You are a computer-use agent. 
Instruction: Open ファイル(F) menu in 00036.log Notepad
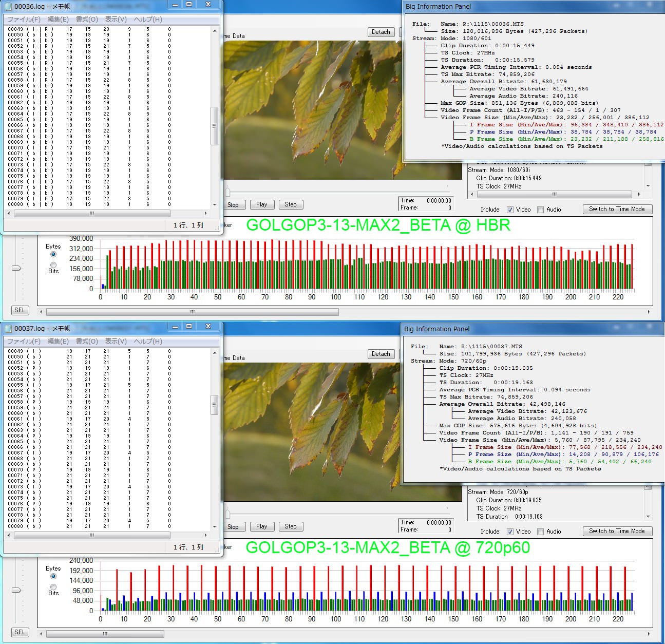(x=24, y=20)
